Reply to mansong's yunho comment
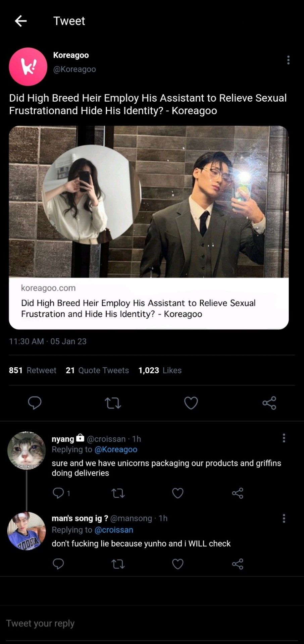 coord(58,564)
